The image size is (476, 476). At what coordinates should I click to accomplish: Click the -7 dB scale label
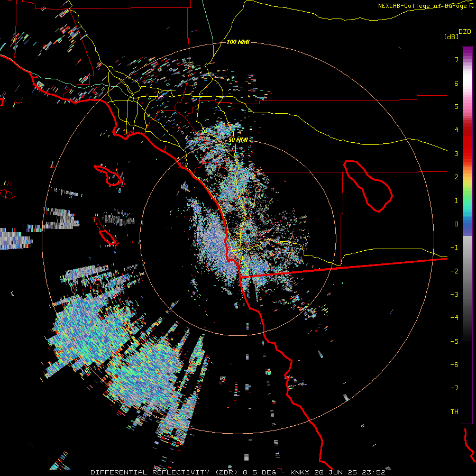454,388
